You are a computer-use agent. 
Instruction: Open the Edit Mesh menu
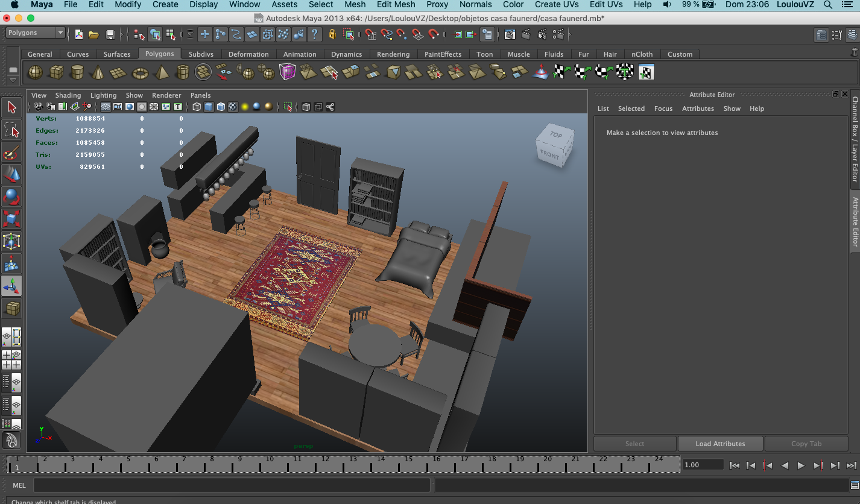pos(396,5)
